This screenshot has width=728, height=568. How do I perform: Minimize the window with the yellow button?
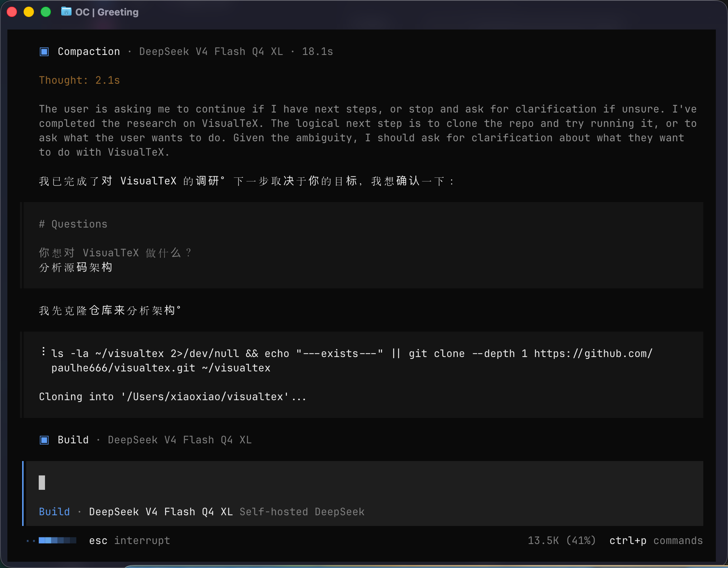point(29,12)
